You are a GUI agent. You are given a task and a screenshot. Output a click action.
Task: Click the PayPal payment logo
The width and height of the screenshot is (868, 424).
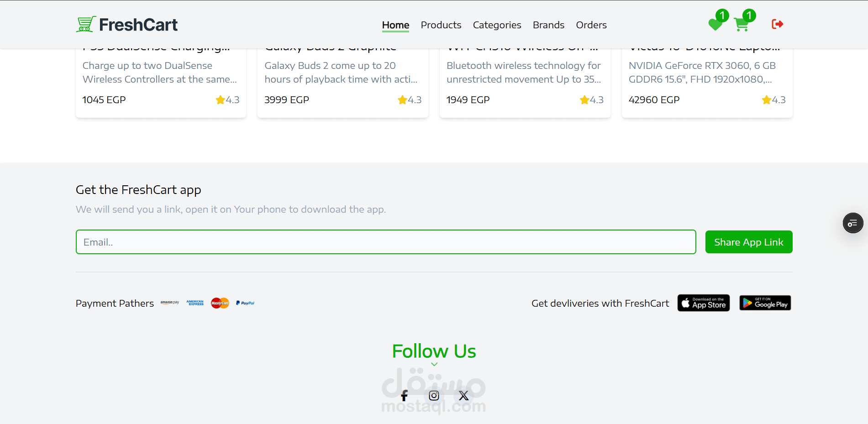(x=245, y=303)
